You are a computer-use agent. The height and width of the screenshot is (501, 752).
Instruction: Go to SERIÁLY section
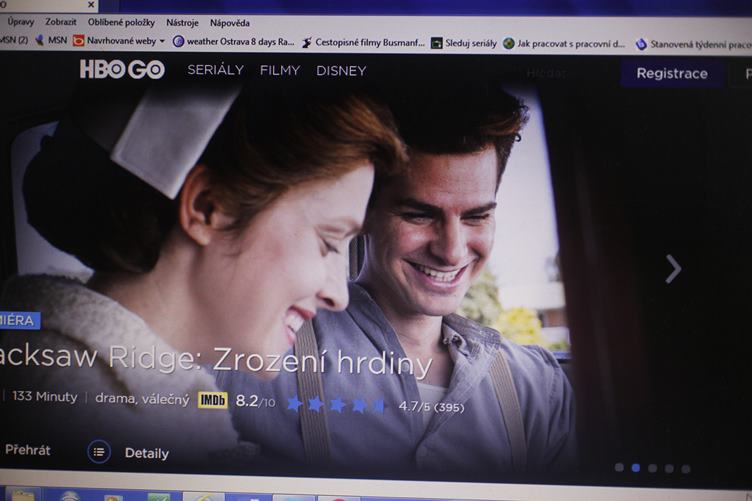(x=215, y=70)
